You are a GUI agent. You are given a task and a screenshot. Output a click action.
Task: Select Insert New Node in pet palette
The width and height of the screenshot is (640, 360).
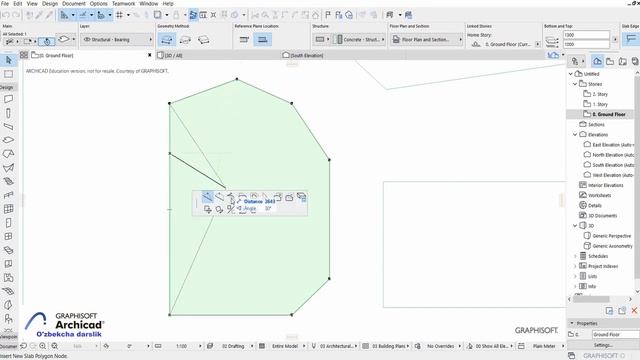(x=207, y=197)
